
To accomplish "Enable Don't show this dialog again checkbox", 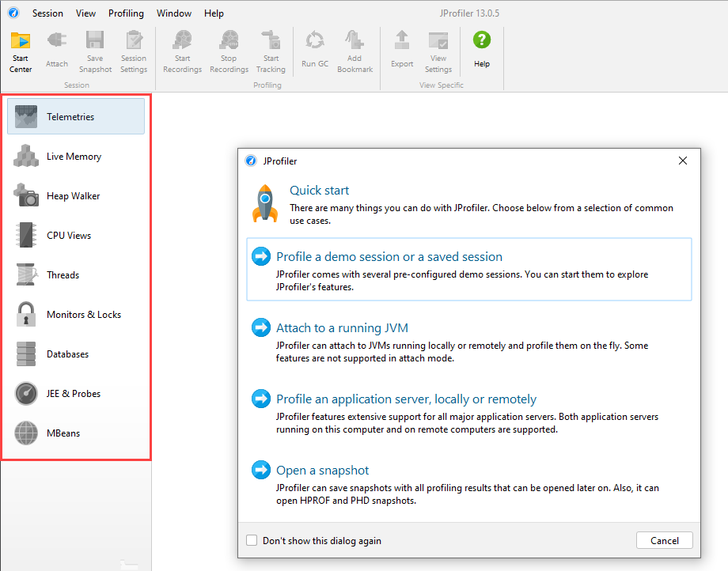I will (252, 540).
